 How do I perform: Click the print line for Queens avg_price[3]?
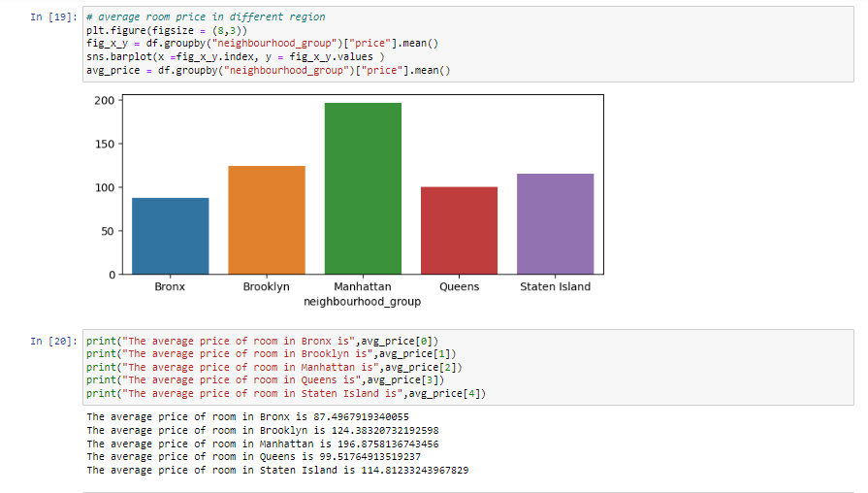pos(265,380)
